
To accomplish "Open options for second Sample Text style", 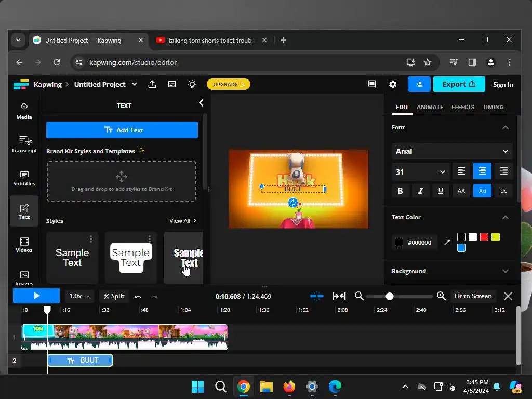I will [149, 239].
